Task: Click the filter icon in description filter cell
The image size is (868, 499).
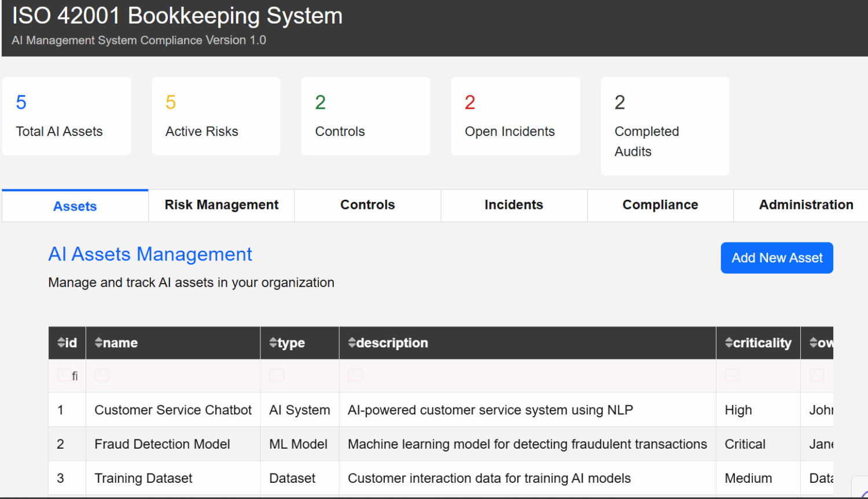Action: pyautogui.click(x=355, y=375)
